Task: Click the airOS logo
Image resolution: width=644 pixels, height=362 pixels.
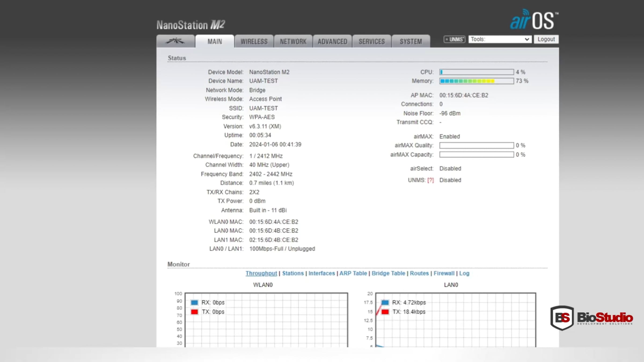Action: click(534, 20)
